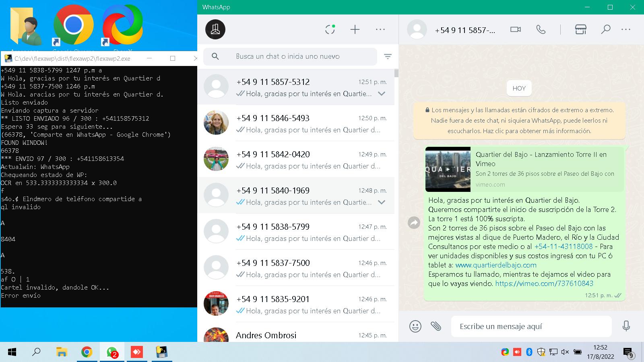Expand options for chat 5857-5312
Screen dimensions: 644x362
click(382, 94)
